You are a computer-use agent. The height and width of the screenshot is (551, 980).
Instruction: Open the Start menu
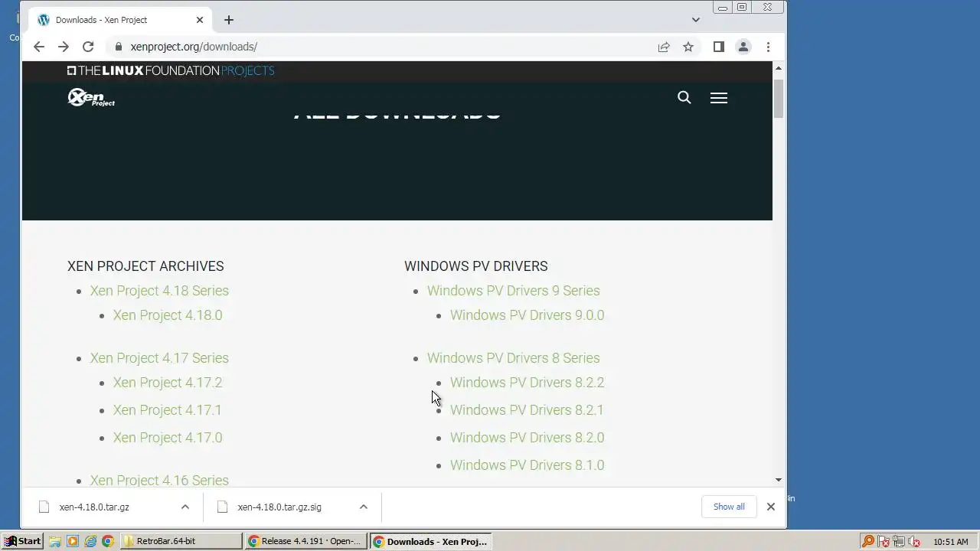click(23, 541)
